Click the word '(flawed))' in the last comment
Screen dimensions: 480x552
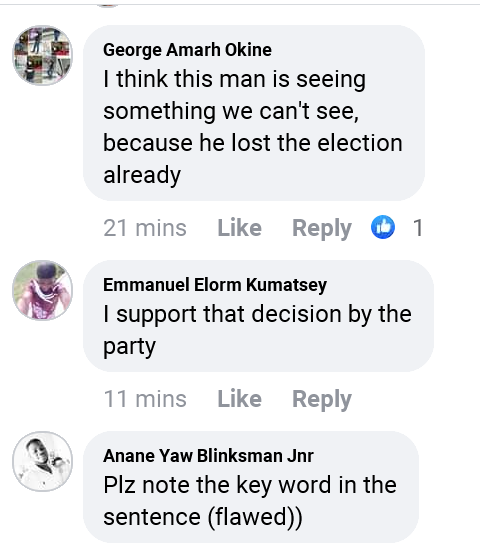pos(255,517)
